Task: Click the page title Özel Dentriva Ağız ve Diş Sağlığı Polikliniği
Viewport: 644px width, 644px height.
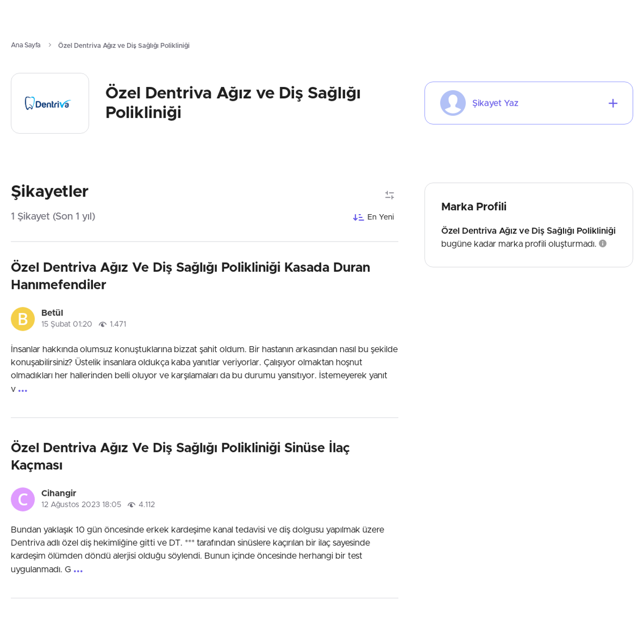Action: [x=233, y=103]
